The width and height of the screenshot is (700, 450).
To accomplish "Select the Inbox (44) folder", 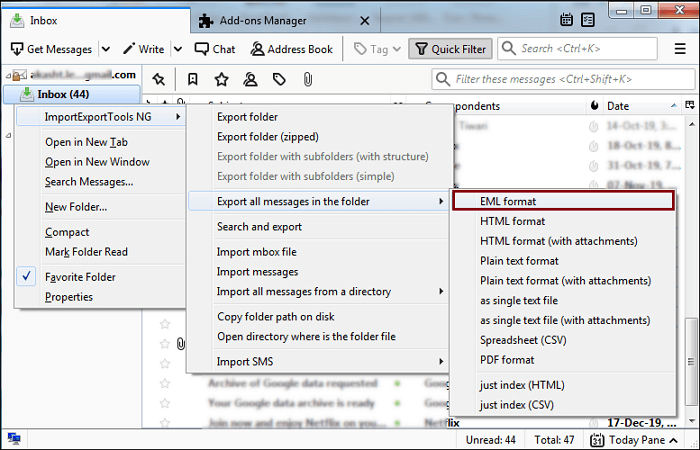I will click(71, 94).
